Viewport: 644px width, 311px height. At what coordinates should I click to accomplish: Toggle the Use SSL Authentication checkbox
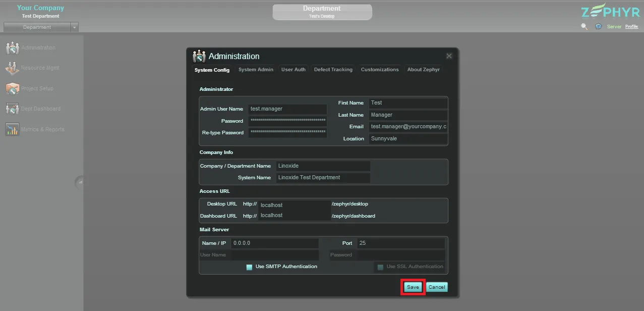point(380,267)
